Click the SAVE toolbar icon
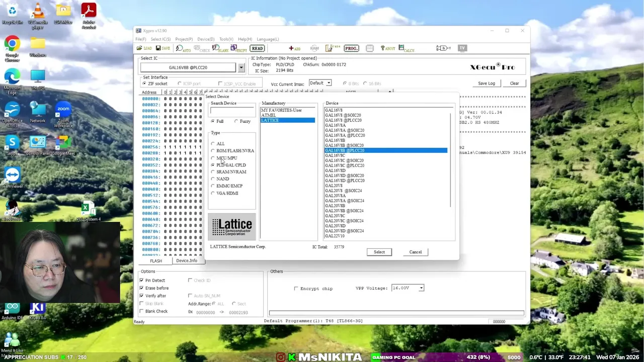Screen dimensions: 644x362 point(163,48)
